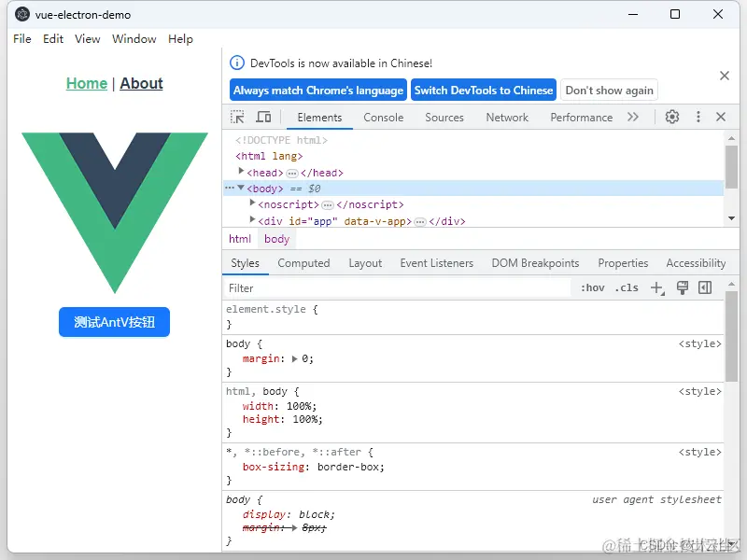The image size is (747, 560).
Task: Open the View menu
Action: point(88,39)
